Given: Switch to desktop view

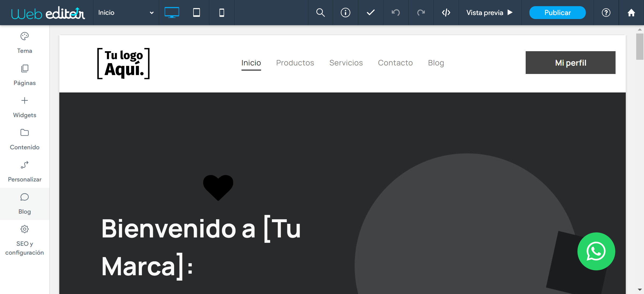Looking at the screenshot, I should (172, 13).
